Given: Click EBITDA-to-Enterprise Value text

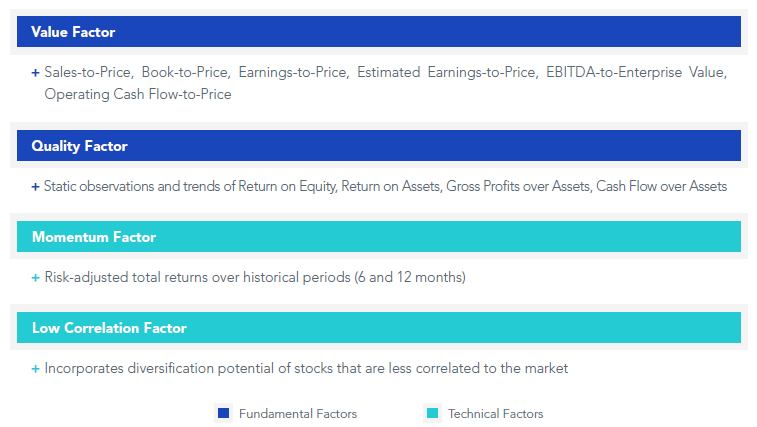Looking at the screenshot, I should click(x=635, y=72).
